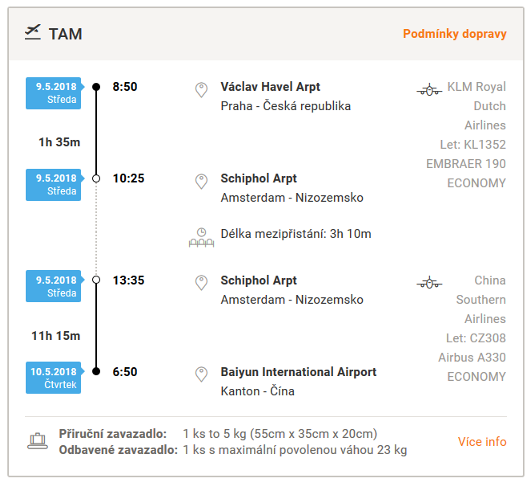Click the location pin beside Schiphol Arpt departure
The image size is (530, 480).
[201, 283]
